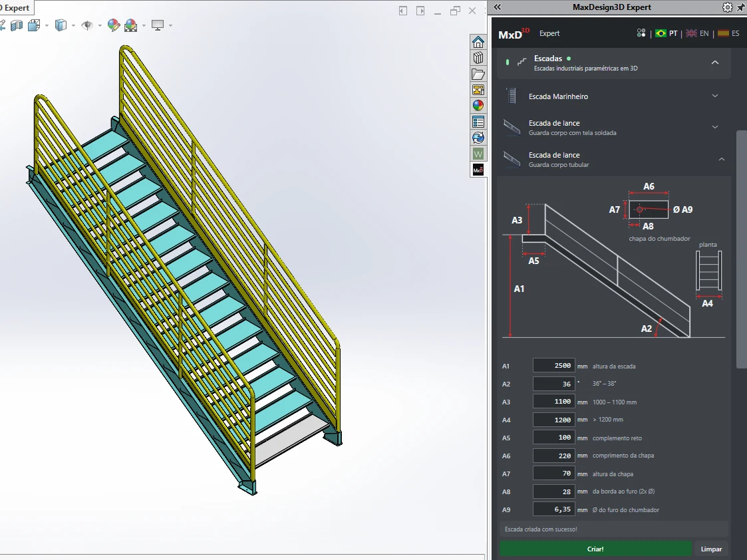This screenshot has width=747, height=560.
Task: Collapse the task pane with double chevron
Action: click(x=498, y=7)
